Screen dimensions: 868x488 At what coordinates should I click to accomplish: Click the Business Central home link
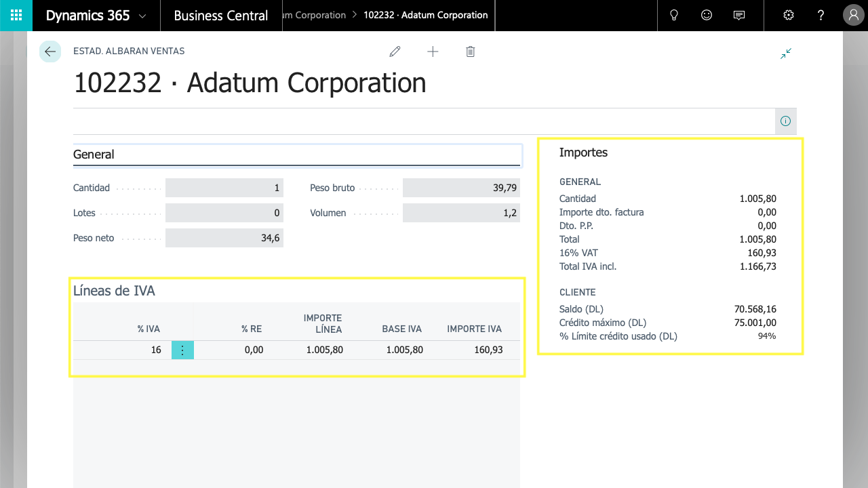(x=221, y=16)
